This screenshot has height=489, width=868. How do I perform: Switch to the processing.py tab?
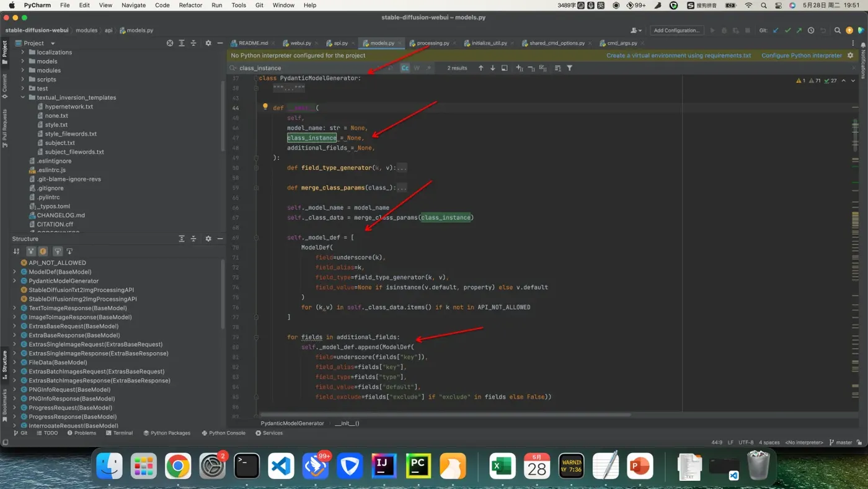(433, 43)
